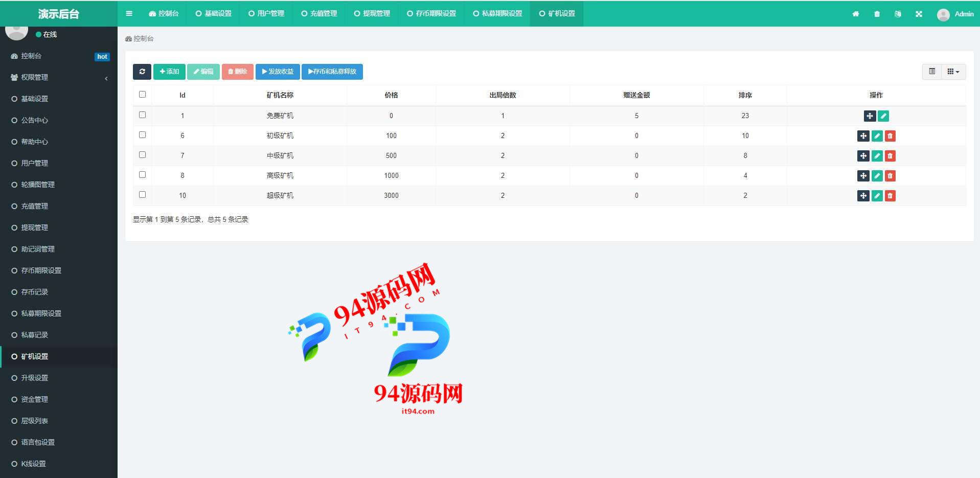980x478 pixels.
Task: Click the 添加 button
Action: click(x=169, y=72)
